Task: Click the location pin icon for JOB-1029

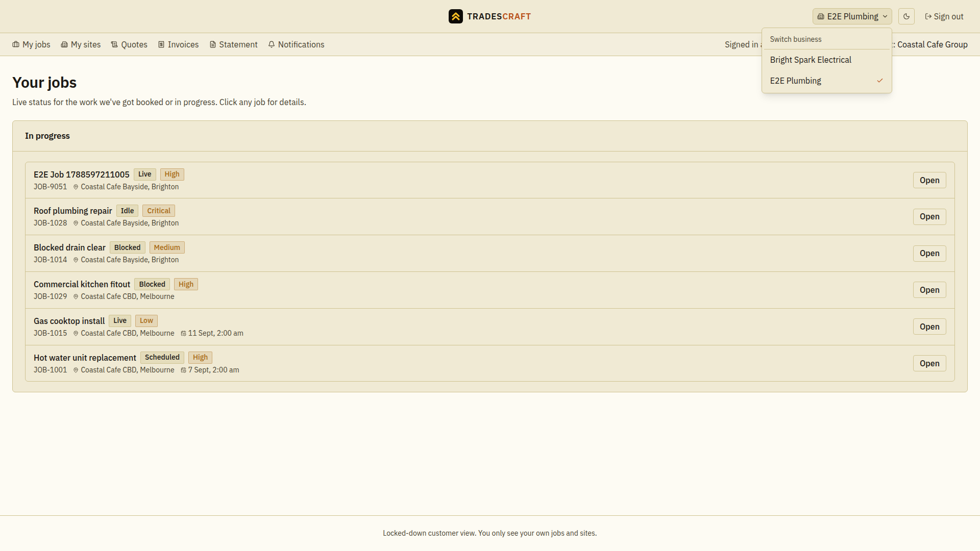Action: [76, 296]
